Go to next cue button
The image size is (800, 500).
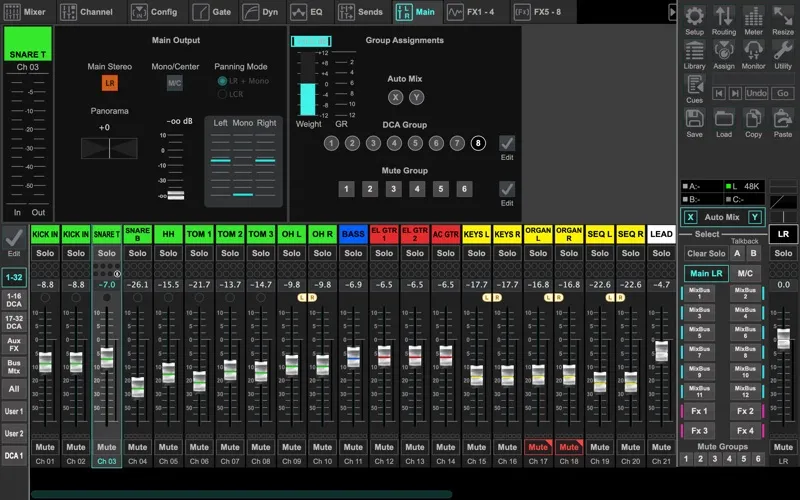coord(735,93)
